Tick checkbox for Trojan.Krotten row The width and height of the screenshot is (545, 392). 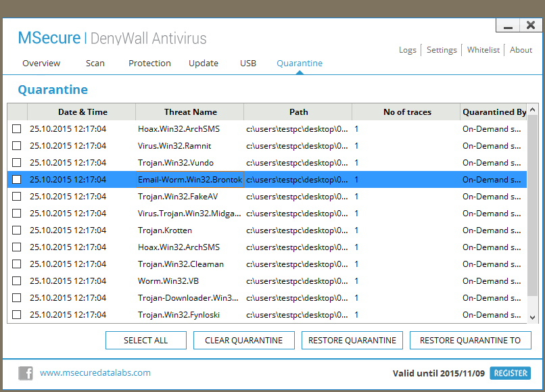click(x=17, y=230)
